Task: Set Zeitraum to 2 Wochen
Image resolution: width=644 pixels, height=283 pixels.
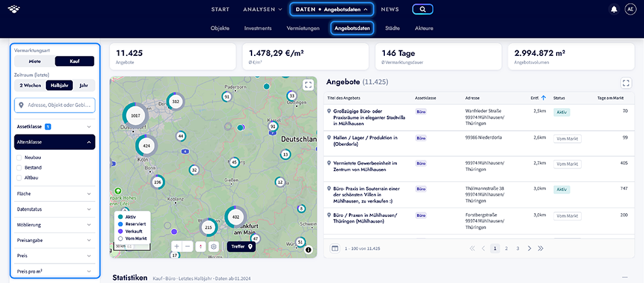Action: (30, 86)
